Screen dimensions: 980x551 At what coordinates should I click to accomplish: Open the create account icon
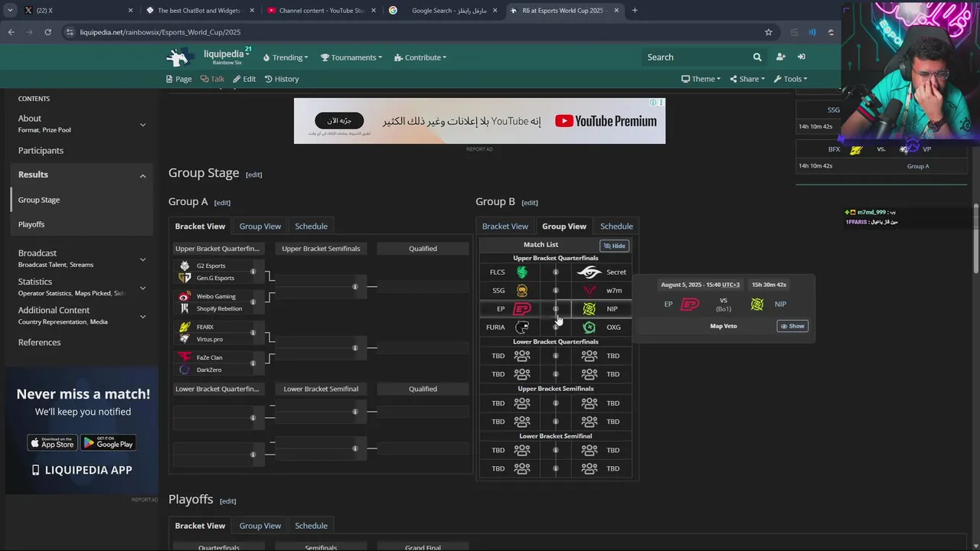(780, 57)
